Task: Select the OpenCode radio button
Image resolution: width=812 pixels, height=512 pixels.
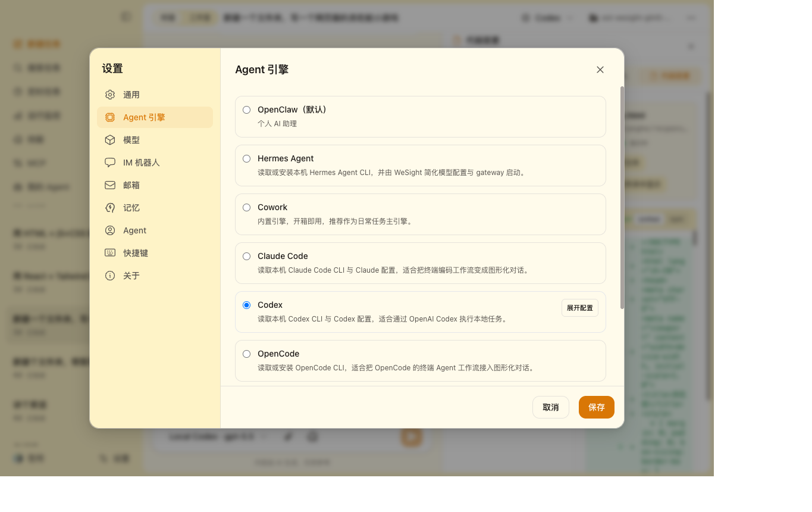Action: click(246, 354)
